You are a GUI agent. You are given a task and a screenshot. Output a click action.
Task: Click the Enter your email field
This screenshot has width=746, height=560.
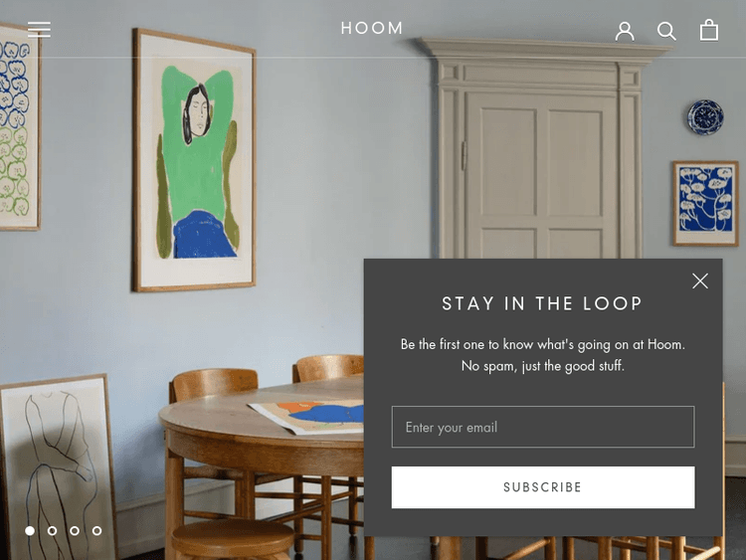click(x=543, y=427)
